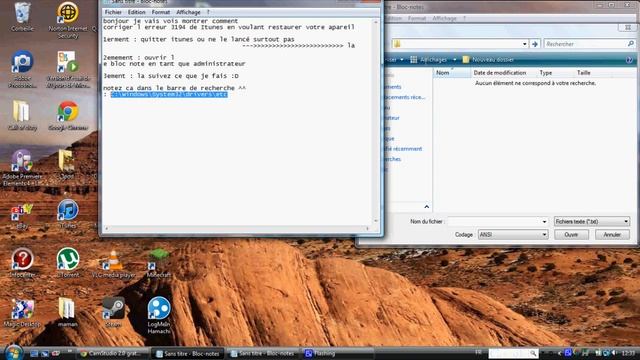Open Adobe Photoshop desktop shortcut
Image resolution: width=640 pixels, height=360 pixels.
(x=22, y=69)
